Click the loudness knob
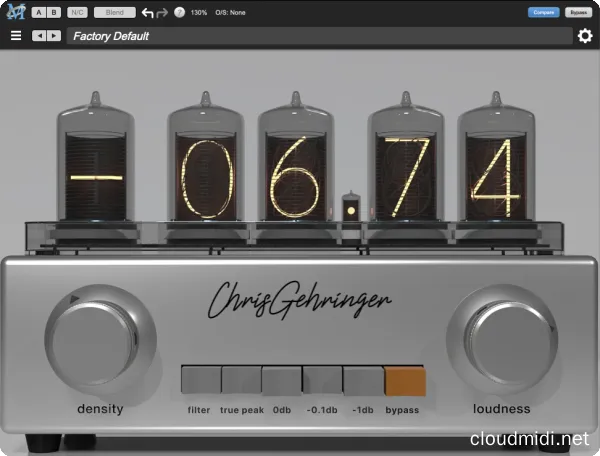600x456 pixels. pos(502,342)
